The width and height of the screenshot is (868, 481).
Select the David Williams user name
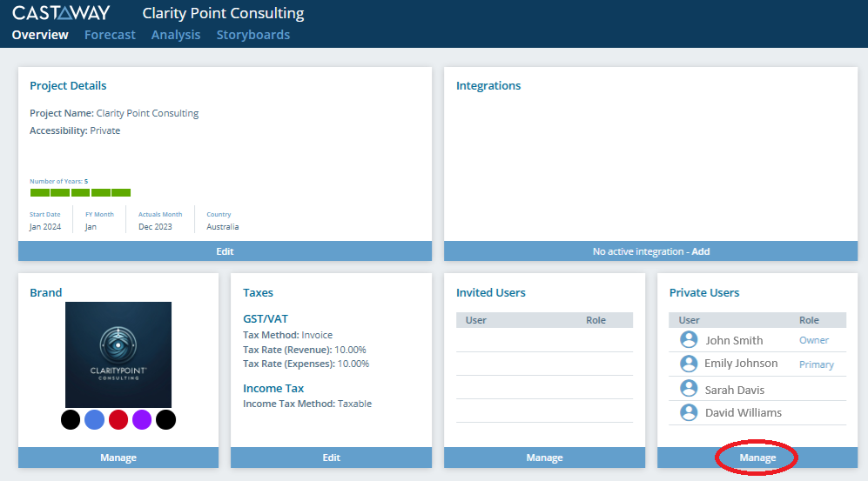tap(743, 412)
